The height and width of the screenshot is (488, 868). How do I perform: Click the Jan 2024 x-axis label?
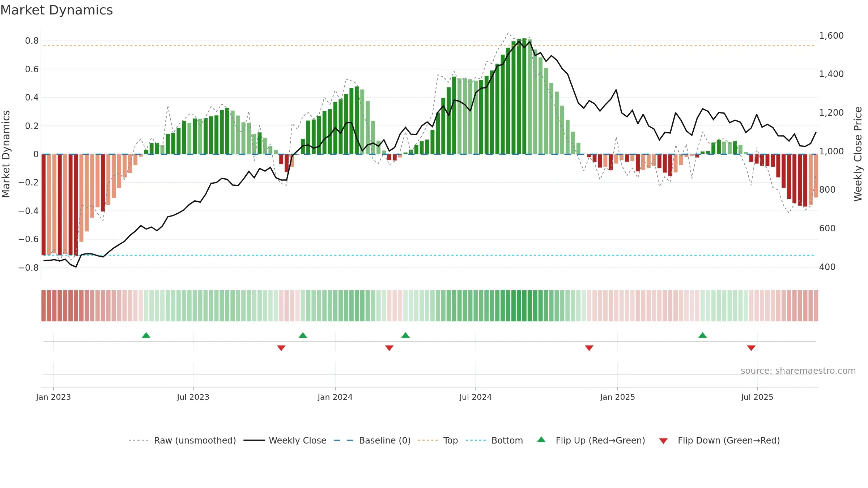click(x=335, y=397)
